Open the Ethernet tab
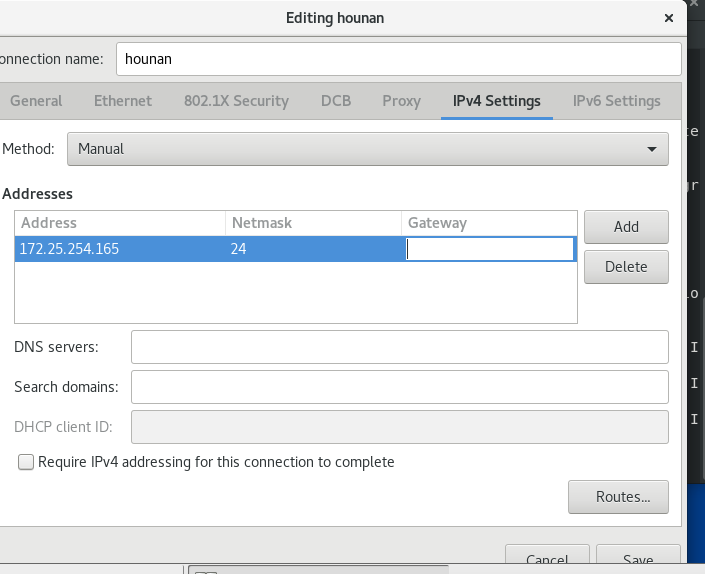This screenshot has height=574, width=705. (123, 101)
